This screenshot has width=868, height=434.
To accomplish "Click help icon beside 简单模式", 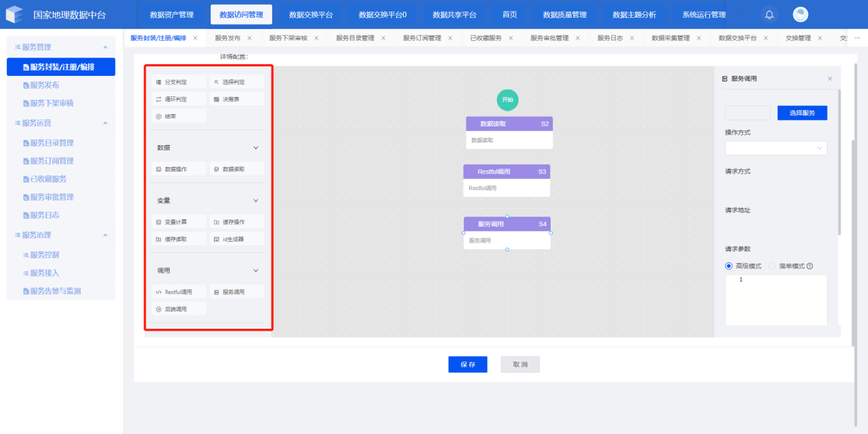I will click(x=810, y=266).
